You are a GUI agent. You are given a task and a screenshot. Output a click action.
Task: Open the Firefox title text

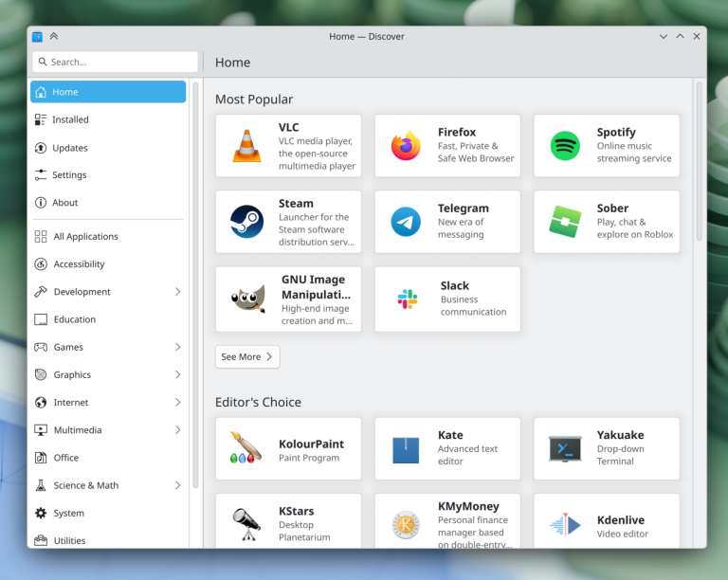457,133
